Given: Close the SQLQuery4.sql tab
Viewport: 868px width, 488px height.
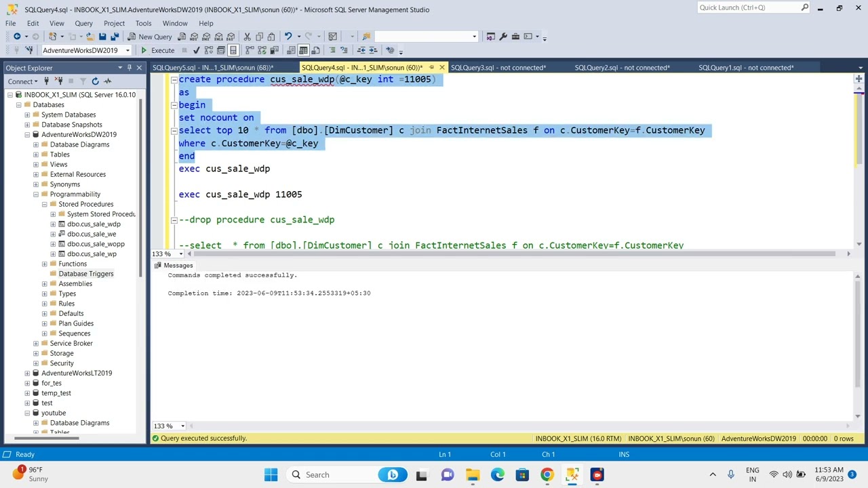Looking at the screenshot, I should 442,68.
